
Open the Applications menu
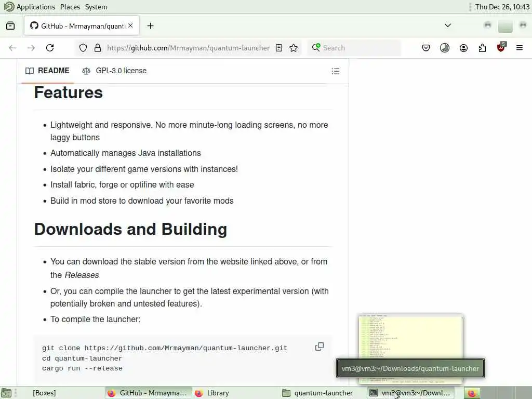tap(30, 7)
